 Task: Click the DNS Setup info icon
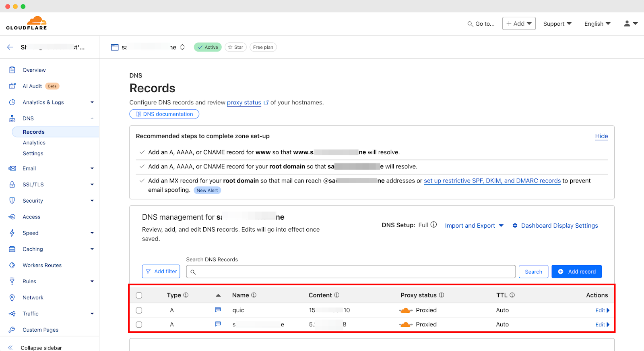point(433,225)
